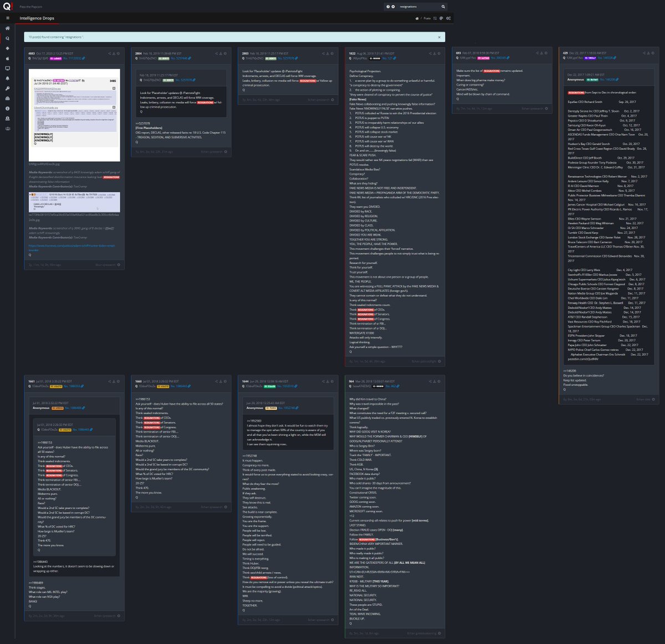The width and height of the screenshot is (665, 644).
Task: Open the info circle sidebar icon
Action: coord(7,108)
